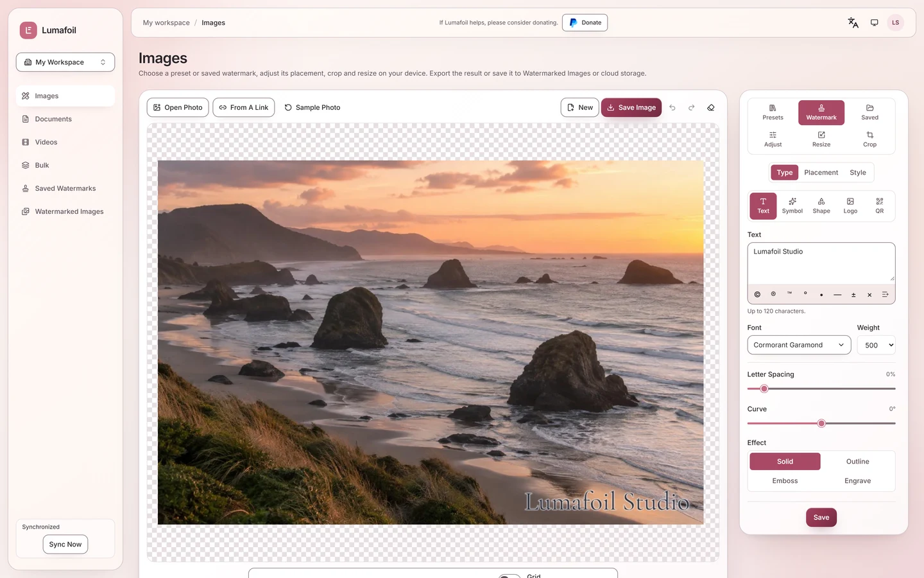Toggle the display theme monitor icon
This screenshot has width=924, height=578.
(x=874, y=22)
